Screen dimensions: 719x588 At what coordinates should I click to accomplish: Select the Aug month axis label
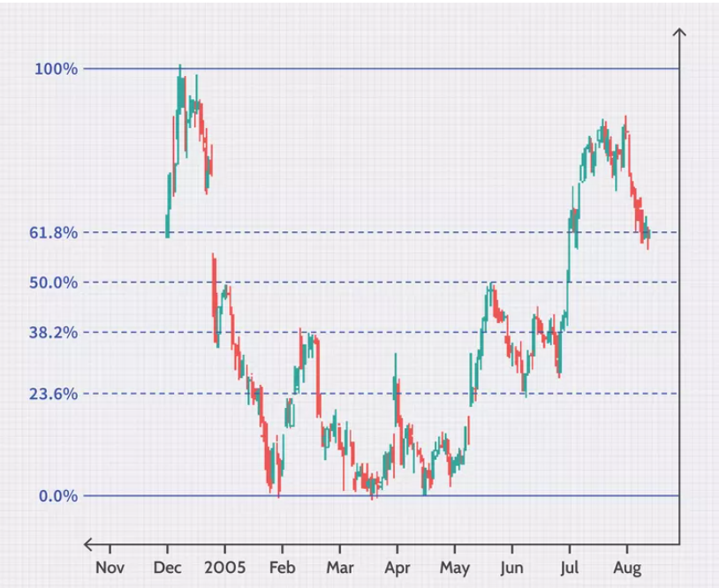[627, 569]
